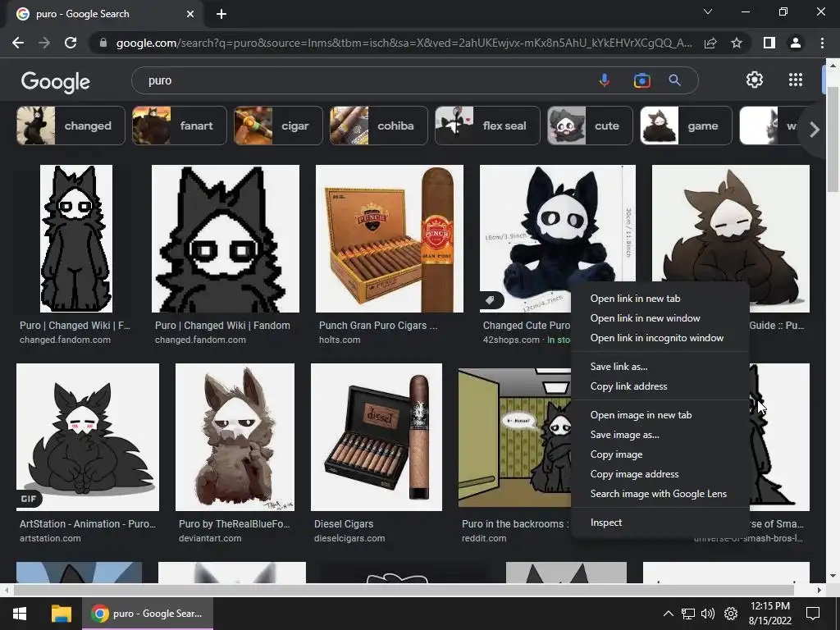Open Chrome's three-dot menu
Viewport: 840px width, 630px height.
click(x=822, y=43)
